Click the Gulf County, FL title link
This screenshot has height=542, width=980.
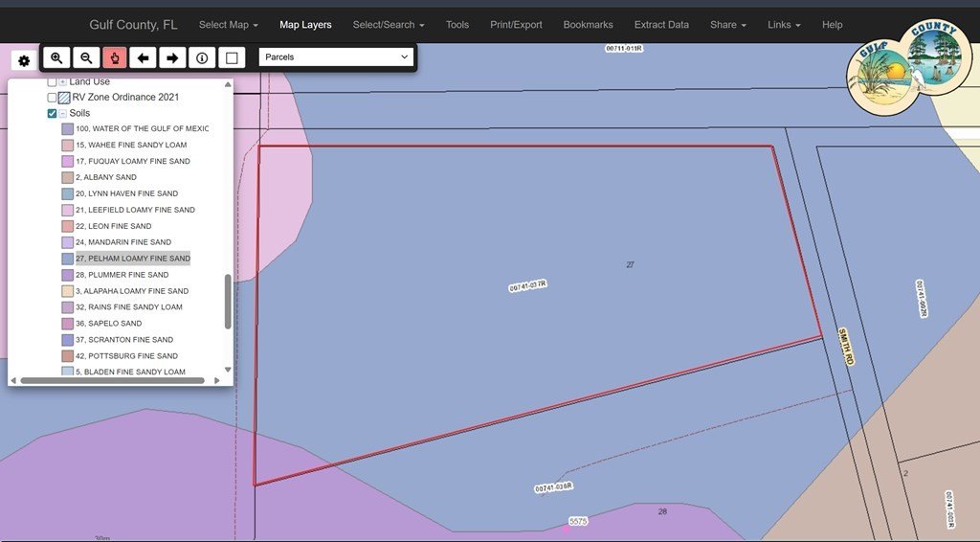tap(133, 25)
